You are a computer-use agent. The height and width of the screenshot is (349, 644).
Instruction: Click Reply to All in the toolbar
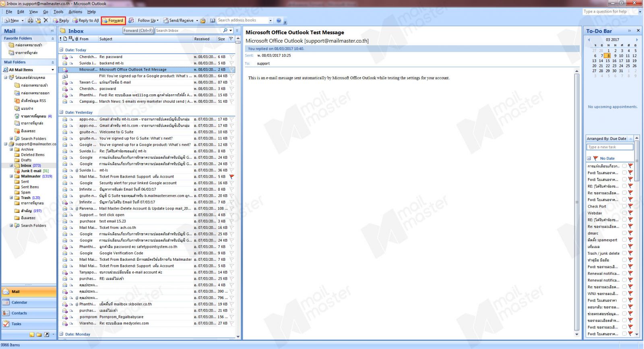(85, 20)
